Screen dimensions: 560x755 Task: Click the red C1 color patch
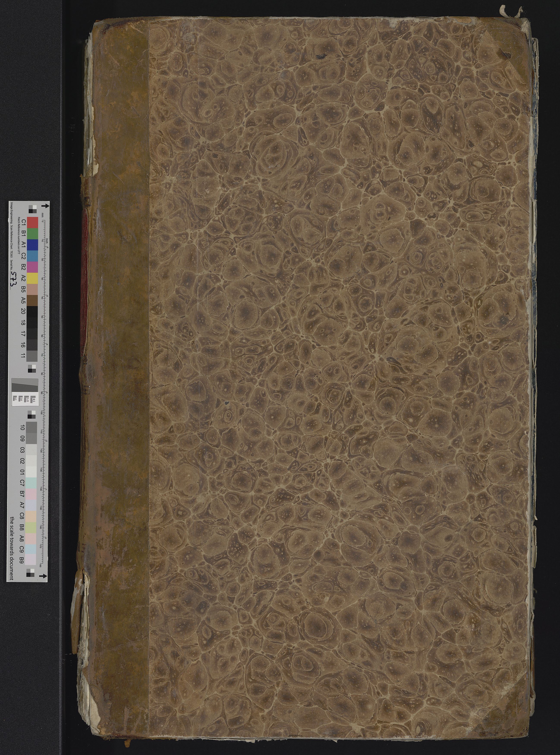[33, 222]
